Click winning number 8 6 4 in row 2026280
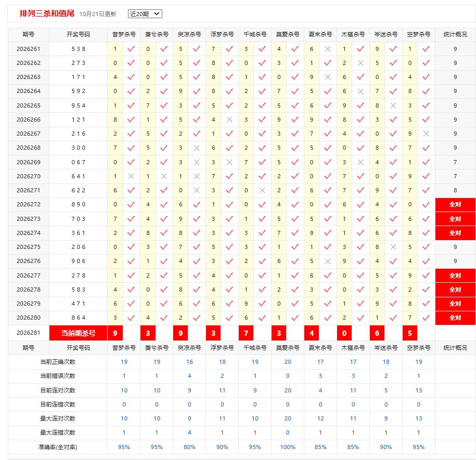The width and height of the screenshot is (476, 460). [x=79, y=318]
